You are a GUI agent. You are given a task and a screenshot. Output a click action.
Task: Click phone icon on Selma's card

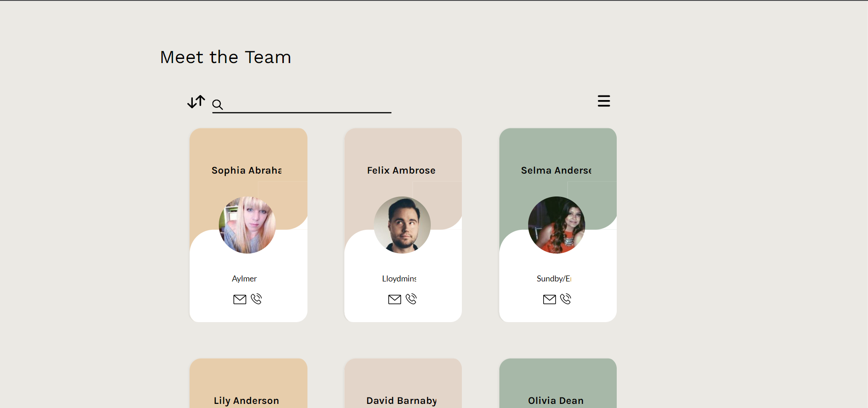[x=566, y=299]
